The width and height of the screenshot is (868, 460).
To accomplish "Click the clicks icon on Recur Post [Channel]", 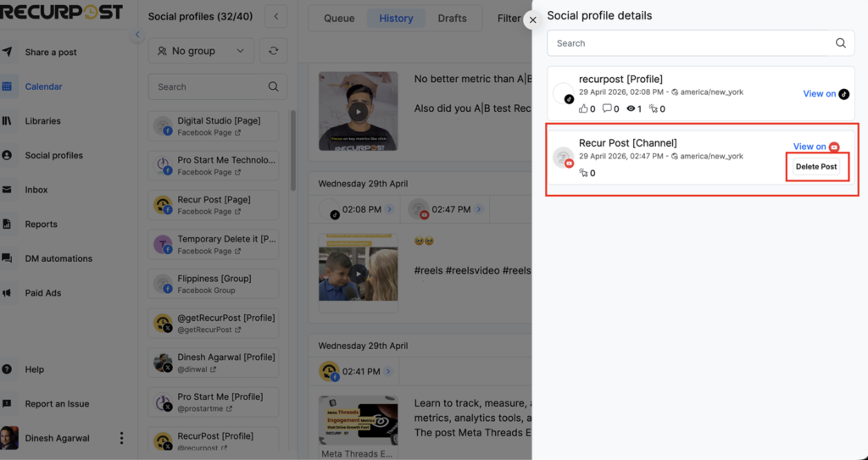I will [x=583, y=173].
